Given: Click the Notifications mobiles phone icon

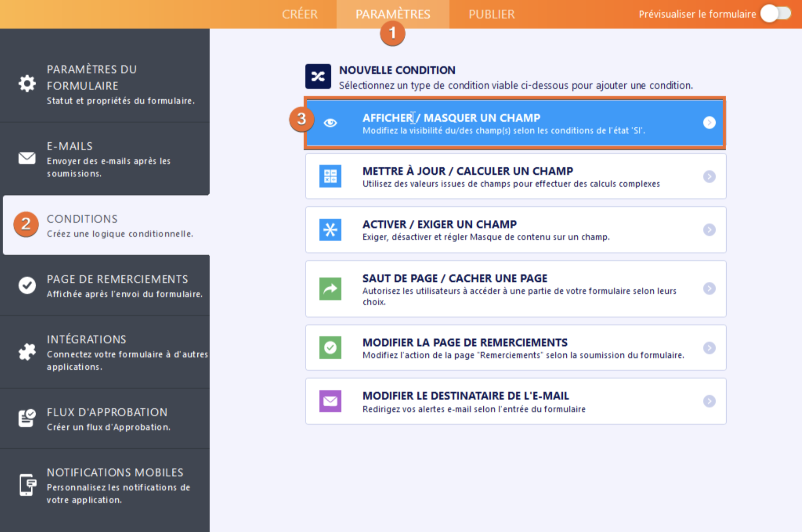Looking at the screenshot, I should [x=27, y=485].
